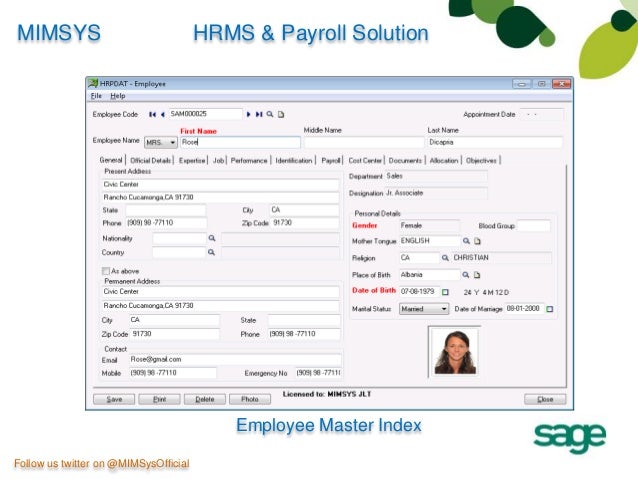Open Nationality lookup search icon
638x479 pixels.
click(212, 238)
